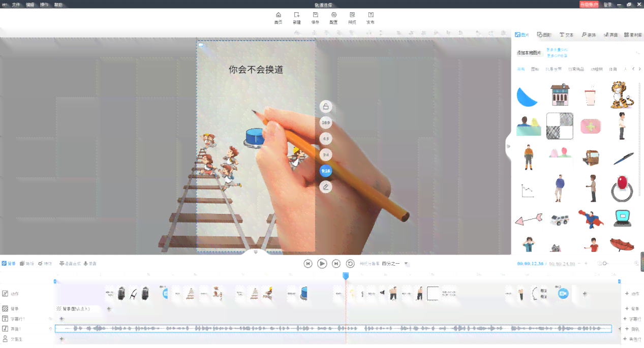Switch to the 图片 images tab
Image resolution: width=644 pixels, height=348 pixels.
522,35
